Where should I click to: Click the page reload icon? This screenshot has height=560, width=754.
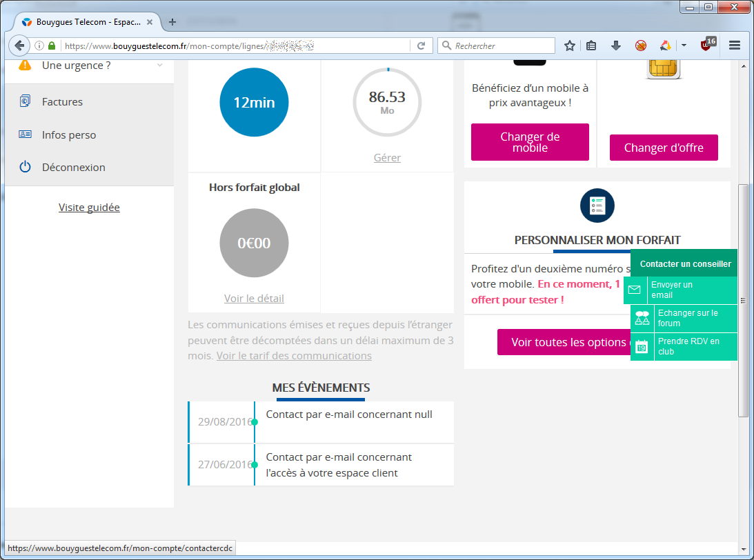click(x=421, y=46)
